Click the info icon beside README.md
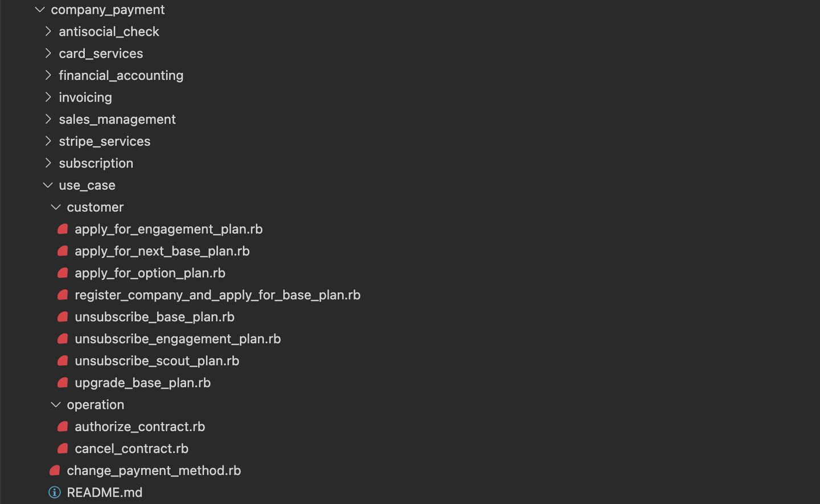820x504 pixels. [x=55, y=493]
